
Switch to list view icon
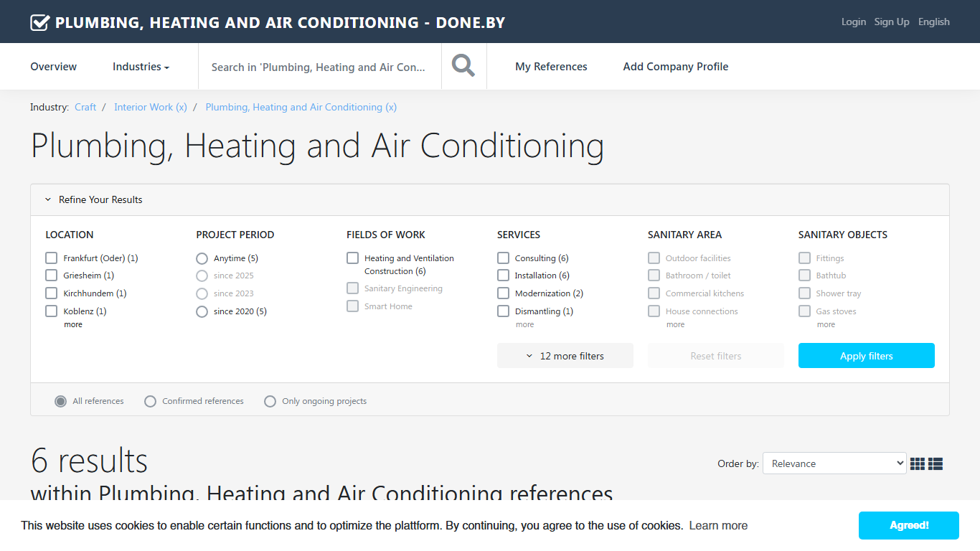tap(936, 464)
